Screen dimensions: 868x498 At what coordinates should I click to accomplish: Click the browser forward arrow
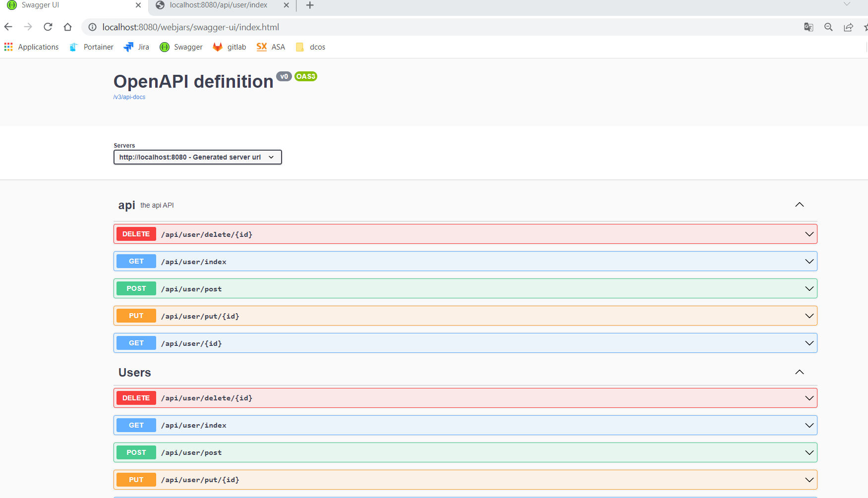click(28, 27)
